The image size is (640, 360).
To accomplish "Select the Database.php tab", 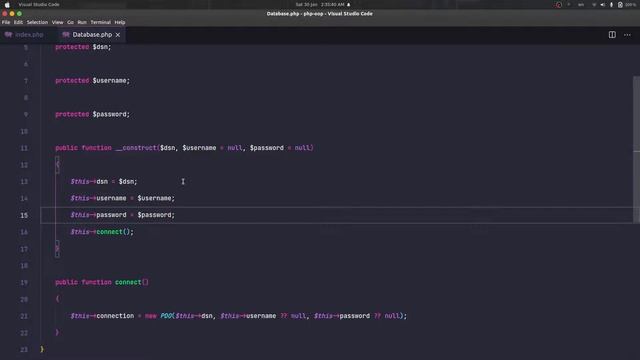I will pos(92,35).
